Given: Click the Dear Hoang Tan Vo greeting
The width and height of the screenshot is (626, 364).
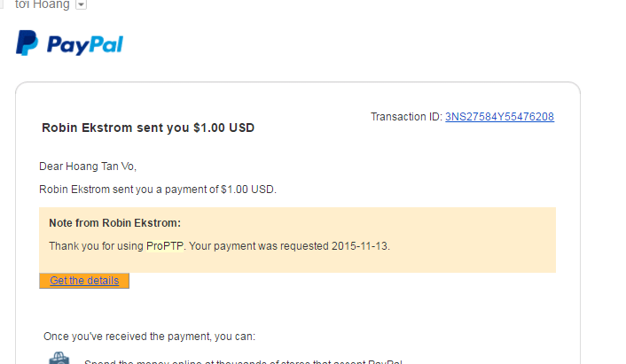Looking at the screenshot, I should coord(88,167).
